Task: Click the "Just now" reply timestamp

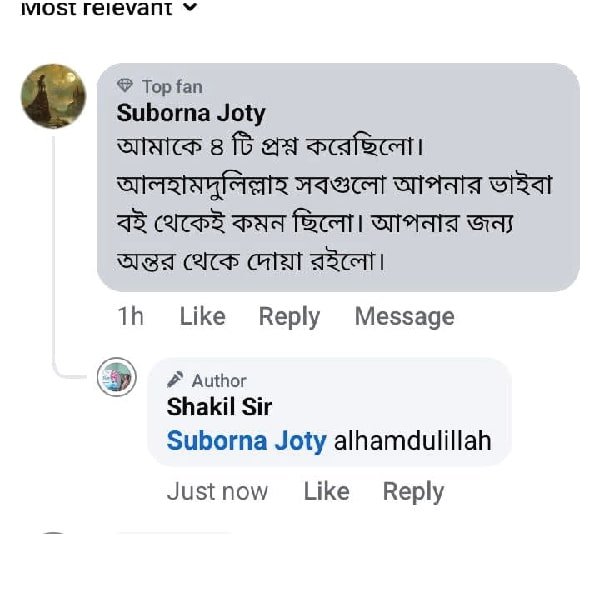Action: (x=217, y=492)
